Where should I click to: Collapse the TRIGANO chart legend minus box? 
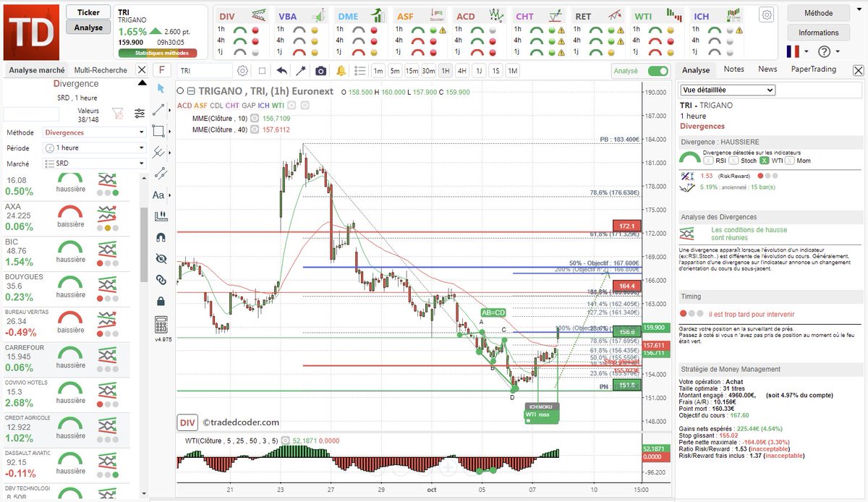pos(190,92)
